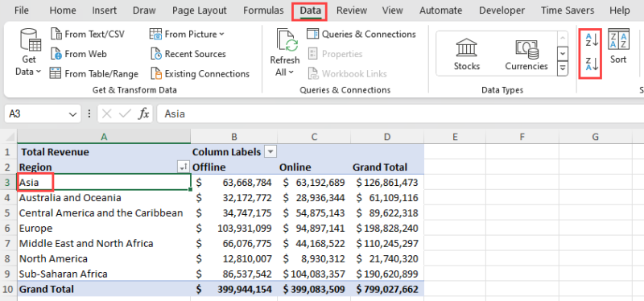Click the formula bar showing Asia
Screen dimensions: 644x301
point(400,113)
